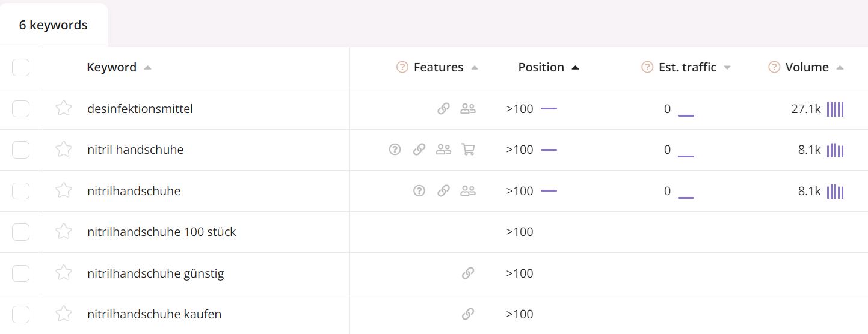The width and height of the screenshot is (868, 334).
Task: Star the desinfektionsmittel keyword
Action: pos(64,108)
